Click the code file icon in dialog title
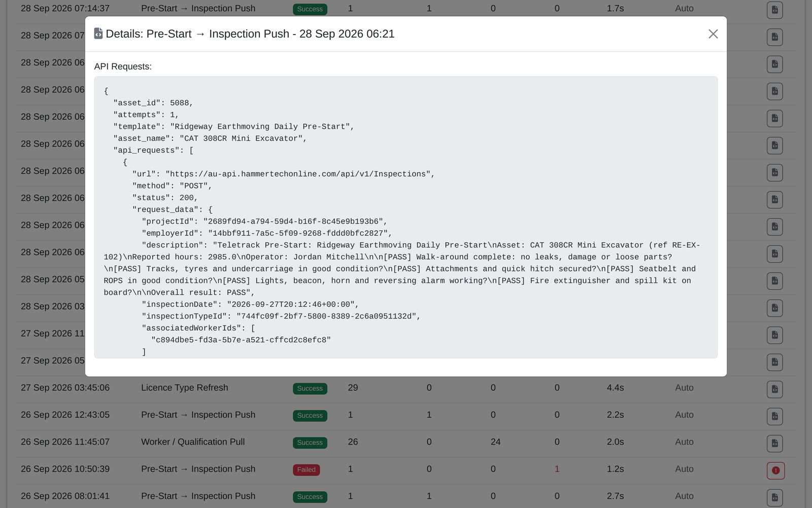The width and height of the screenshot is (812, 508). [x=98, y=34]
